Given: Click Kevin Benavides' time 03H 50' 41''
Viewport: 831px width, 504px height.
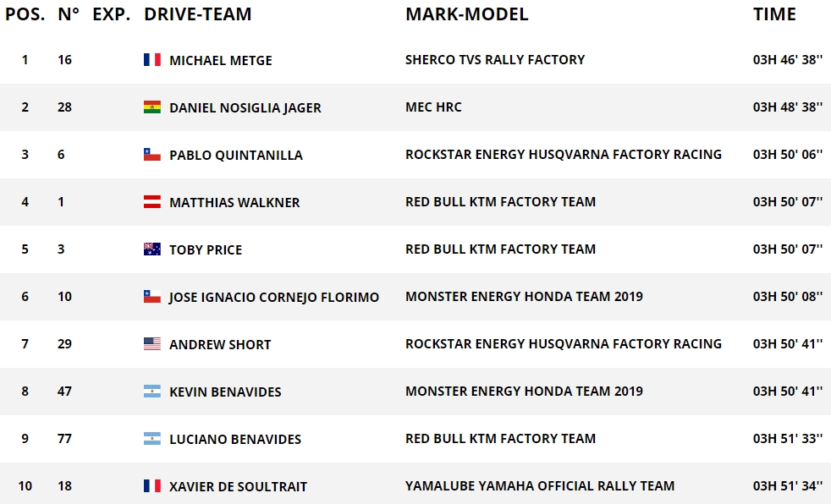Looking at the screenshot, I should (x=788, y=392).
